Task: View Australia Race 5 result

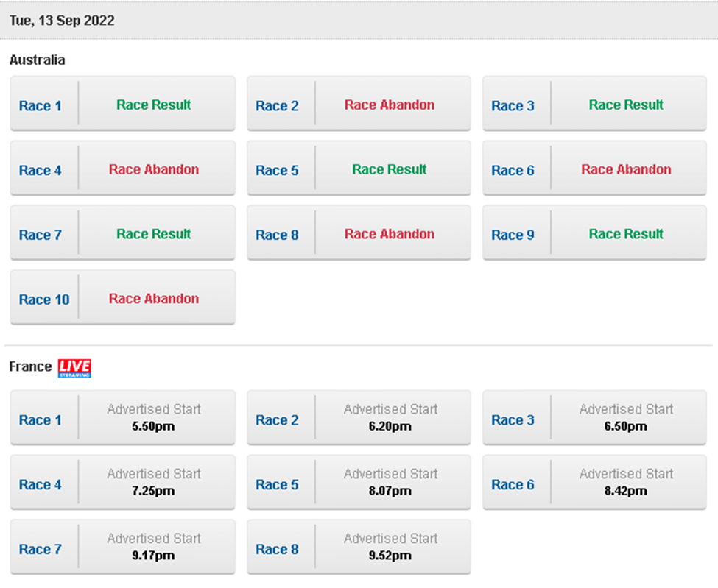Action: click(x=359, y=168)
